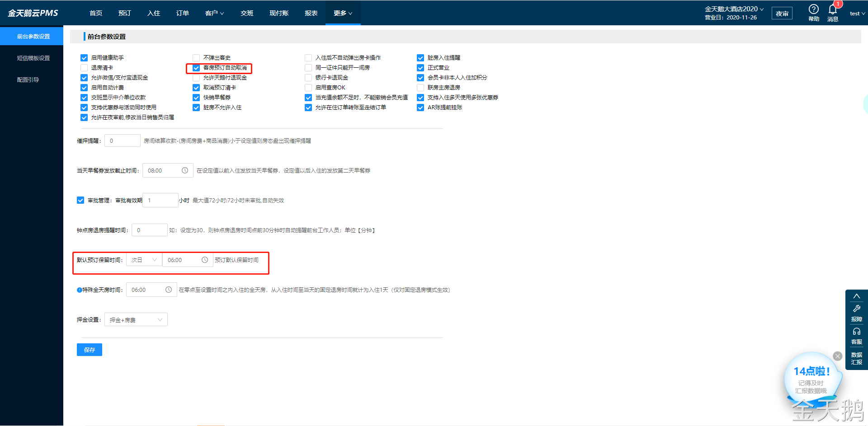The image size is (868, 426).
Task: Enable 启用查房OK checkbox
Action: (x=308, y=88)
